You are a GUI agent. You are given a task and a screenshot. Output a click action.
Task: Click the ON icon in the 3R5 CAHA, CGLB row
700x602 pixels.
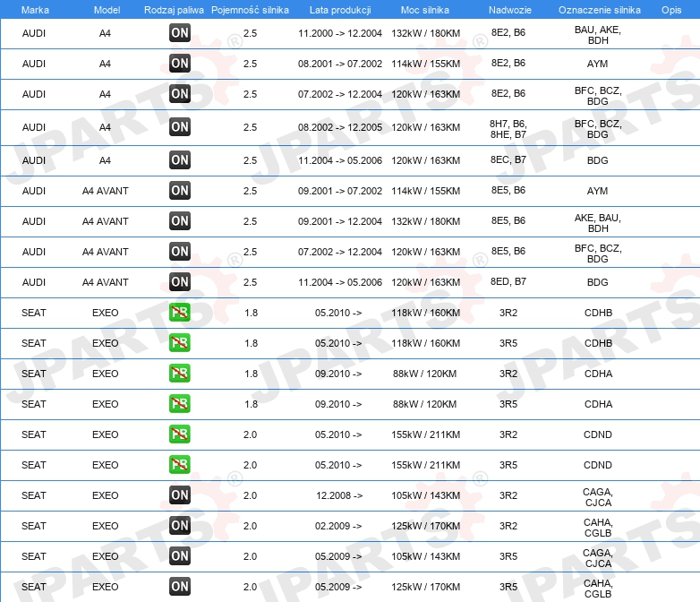coord(180,586)
